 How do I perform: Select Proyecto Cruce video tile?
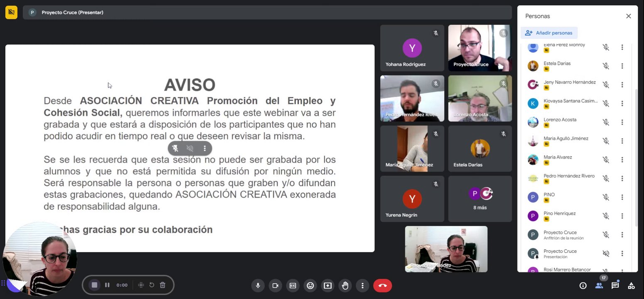[x=480, y=48]
